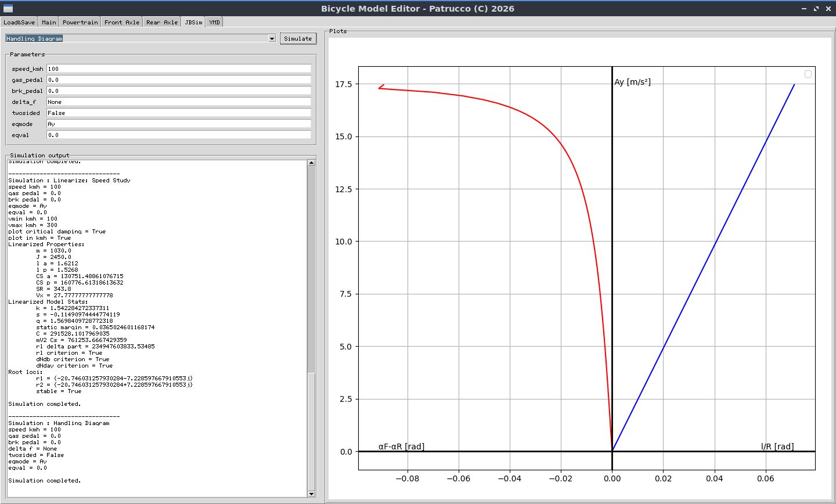Open the Main tab
The image size is (836, 504).
pyautogui.click(x=49, y=22)
